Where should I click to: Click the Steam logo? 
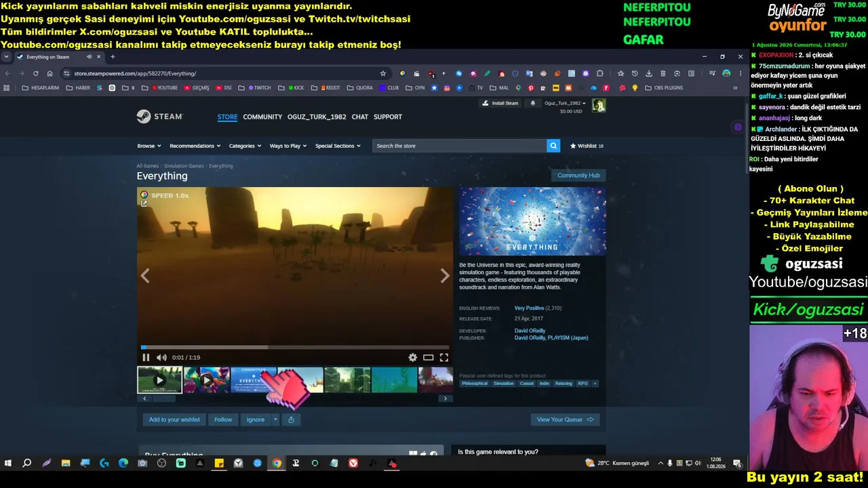(x=159, y=117)
